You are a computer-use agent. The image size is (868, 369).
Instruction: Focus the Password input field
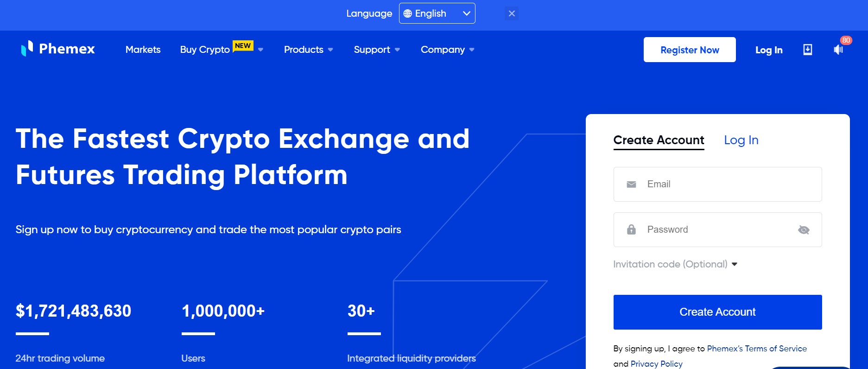click(x=717, y=229)
